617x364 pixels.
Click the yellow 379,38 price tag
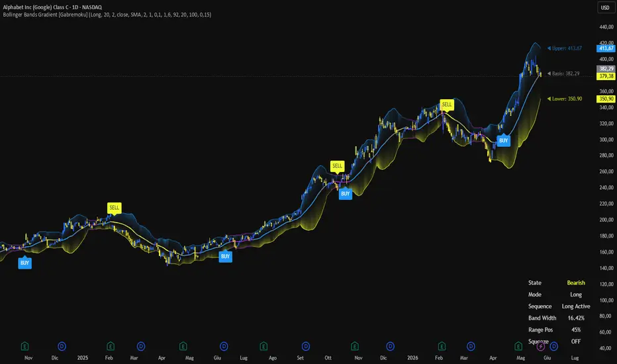pos(606,76)
